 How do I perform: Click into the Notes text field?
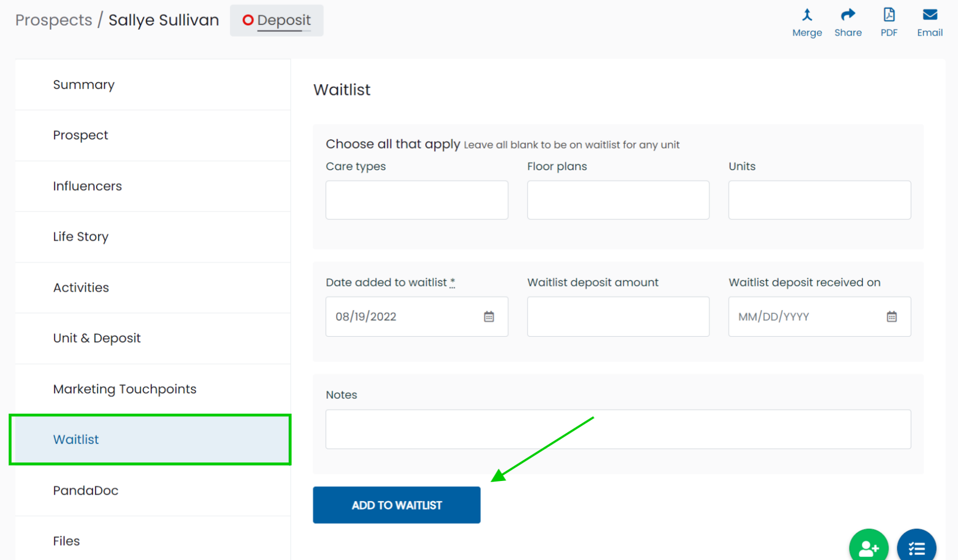pos(618,429)
